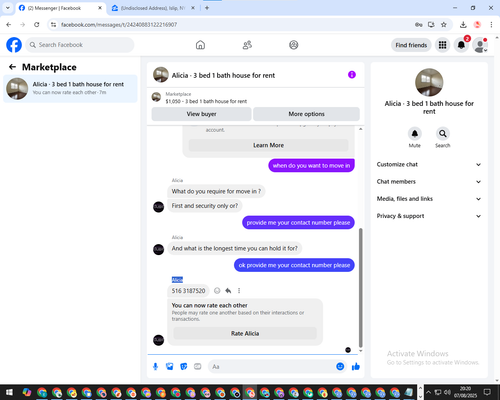Close the Undisclosed Address tab
Viewport: 500px width, 400px height.
[193, 8]
